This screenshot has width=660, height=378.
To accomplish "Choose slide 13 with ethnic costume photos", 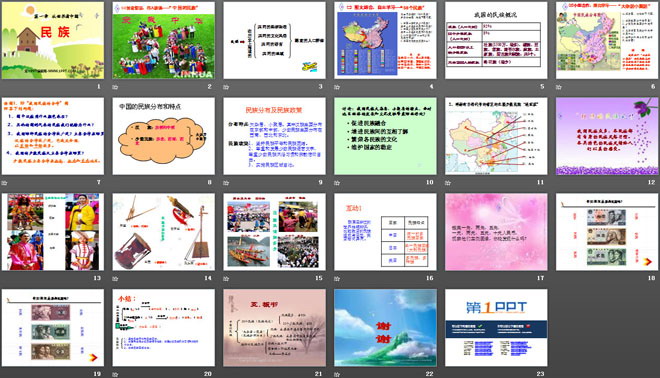I will click(x=53, y=232).
